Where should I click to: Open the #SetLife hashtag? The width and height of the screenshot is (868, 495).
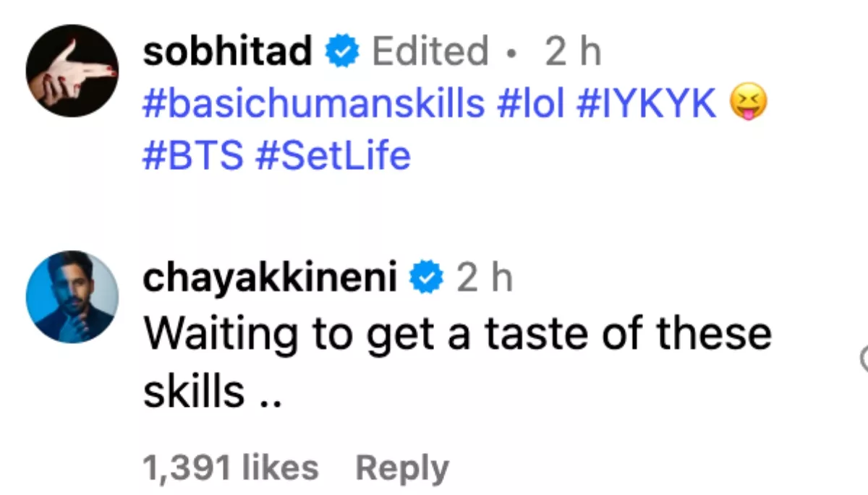pyautogui.click(x=333, y=155)
